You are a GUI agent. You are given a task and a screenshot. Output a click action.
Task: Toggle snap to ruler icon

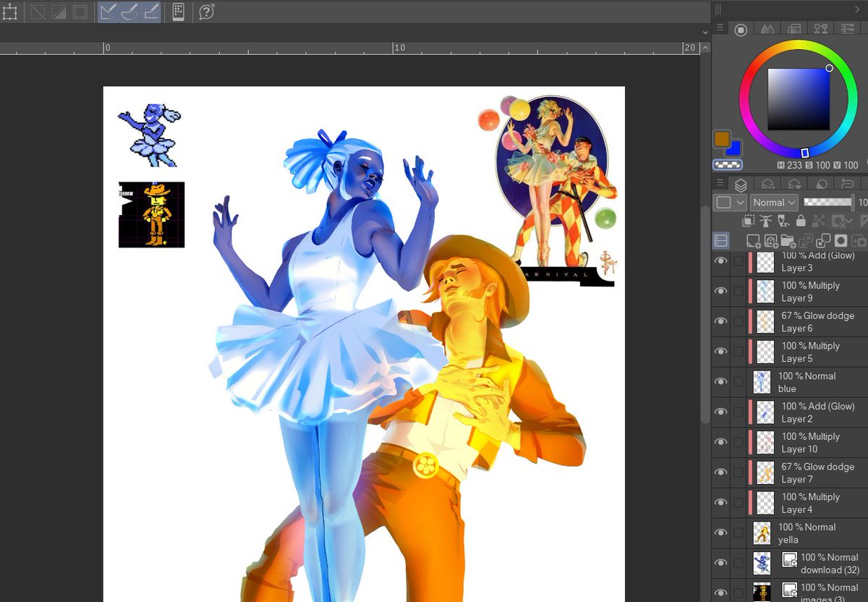pyautogui.click(x=109, y=12)
